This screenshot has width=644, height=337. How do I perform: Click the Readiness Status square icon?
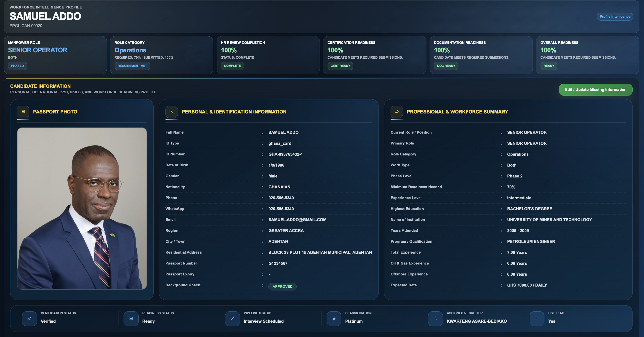coord(131,319)
